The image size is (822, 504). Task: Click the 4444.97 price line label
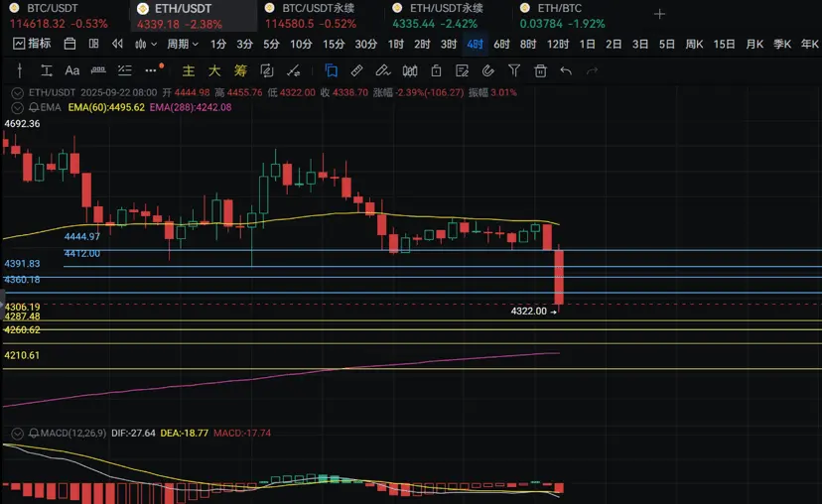pyautogui.click(x=81, y=237)
